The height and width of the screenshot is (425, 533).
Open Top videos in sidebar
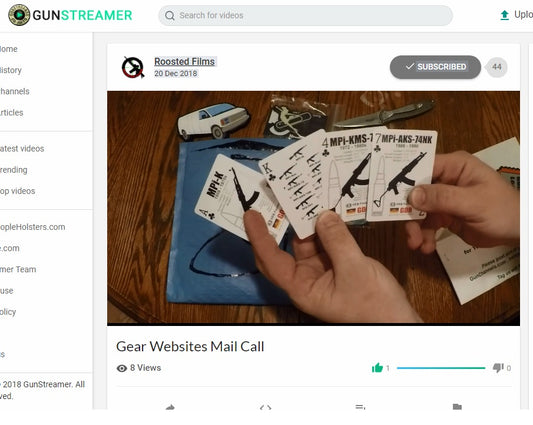18,191
